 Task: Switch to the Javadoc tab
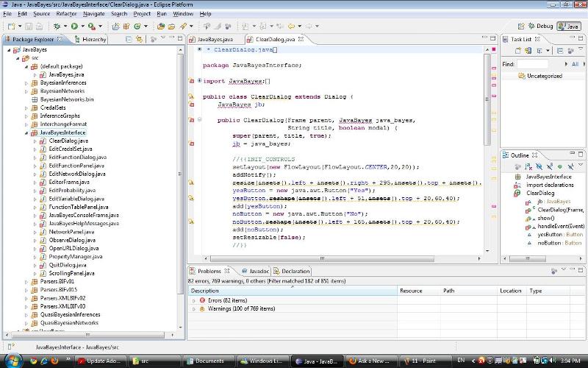(x=255, y=271)
